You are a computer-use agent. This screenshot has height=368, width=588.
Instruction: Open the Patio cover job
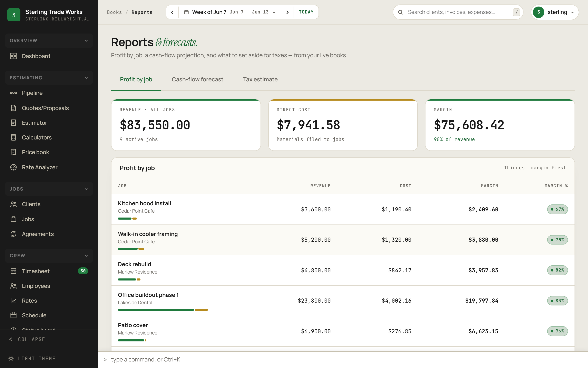tap(133, 325)
